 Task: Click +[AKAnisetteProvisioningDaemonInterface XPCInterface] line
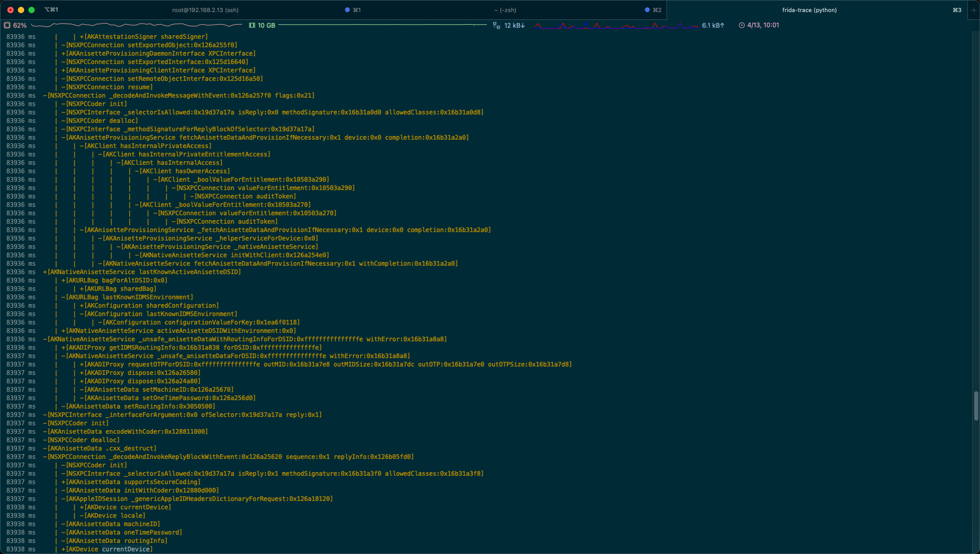(159, 54)
